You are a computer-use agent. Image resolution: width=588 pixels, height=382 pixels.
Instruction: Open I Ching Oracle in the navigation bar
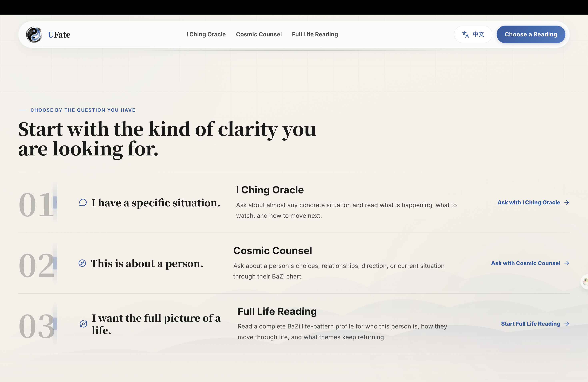tap(206, 34)
